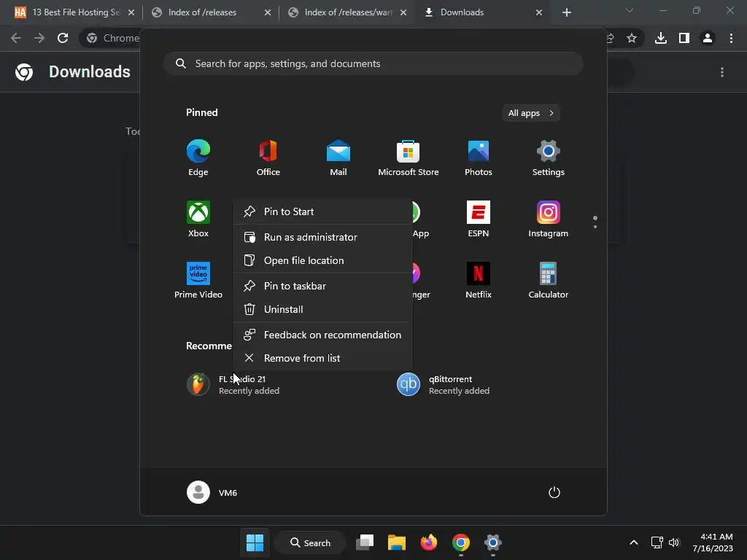Screen dimensions: 747x560
Task: Toggle Chrome side panel icon
Action: tap(684, 38)
